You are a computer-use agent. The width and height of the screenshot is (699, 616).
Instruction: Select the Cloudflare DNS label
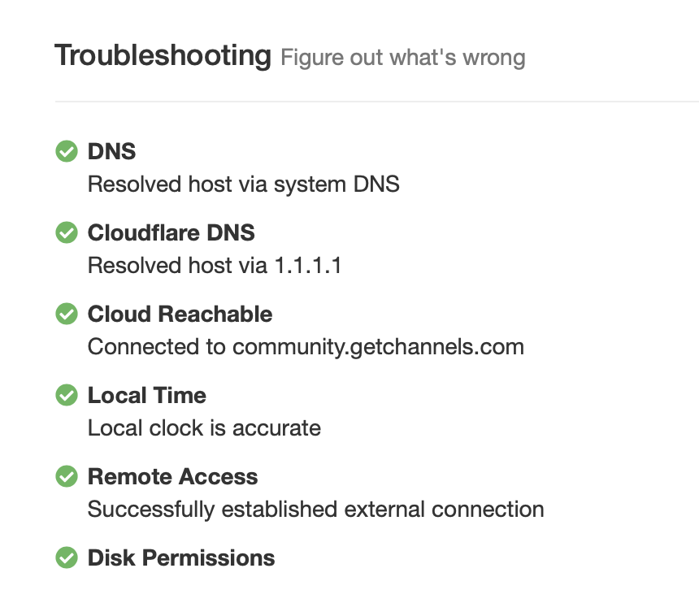pyautogui.click(x=171, y=233)
